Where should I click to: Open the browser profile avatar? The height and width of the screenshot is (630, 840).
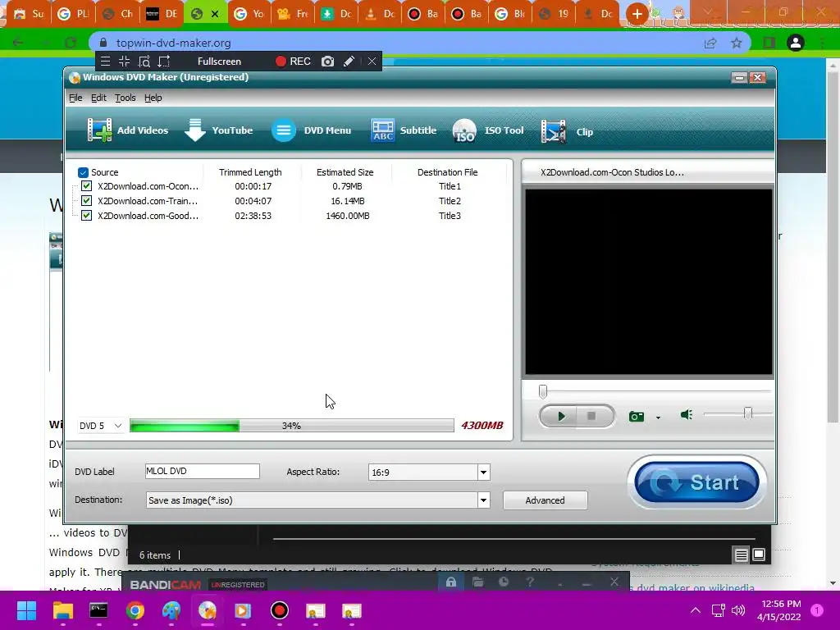(x=796, y=43)
